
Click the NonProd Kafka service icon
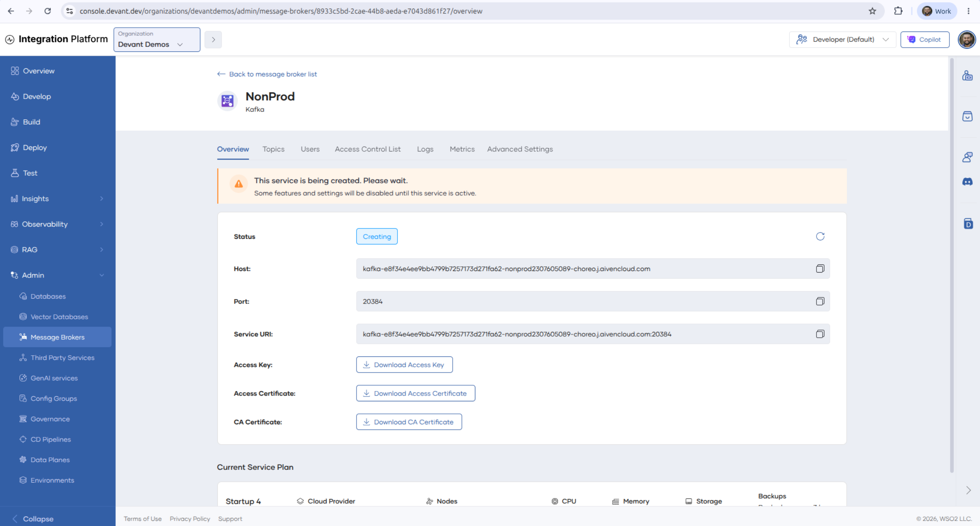click(x=227, y=101)
